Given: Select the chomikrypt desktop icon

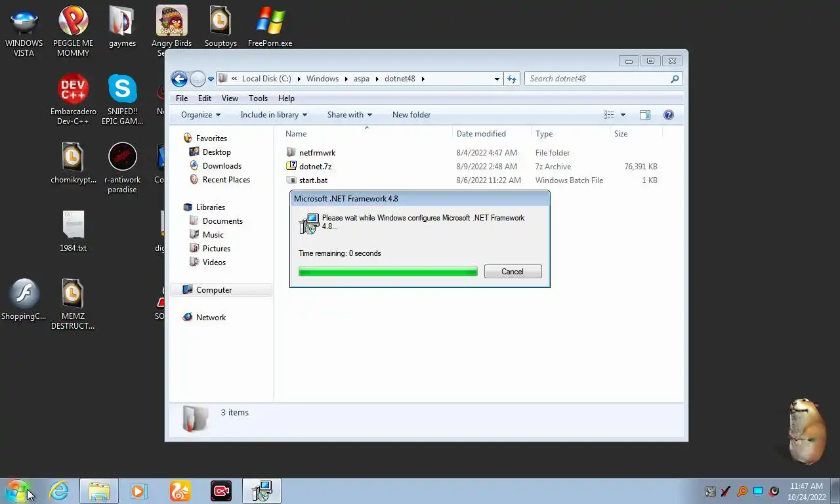Looking at the screenshot, I should click(73, 163).
